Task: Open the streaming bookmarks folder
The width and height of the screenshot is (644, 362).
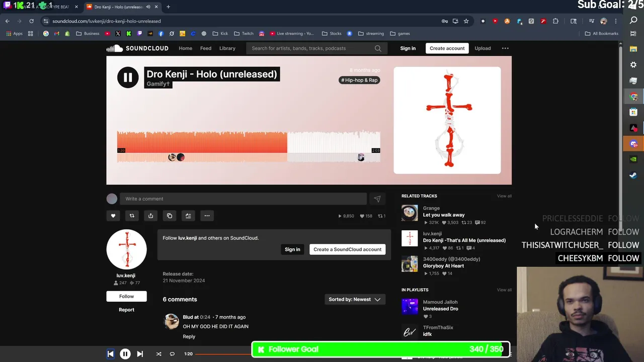Action: click(x=371, y=34)
